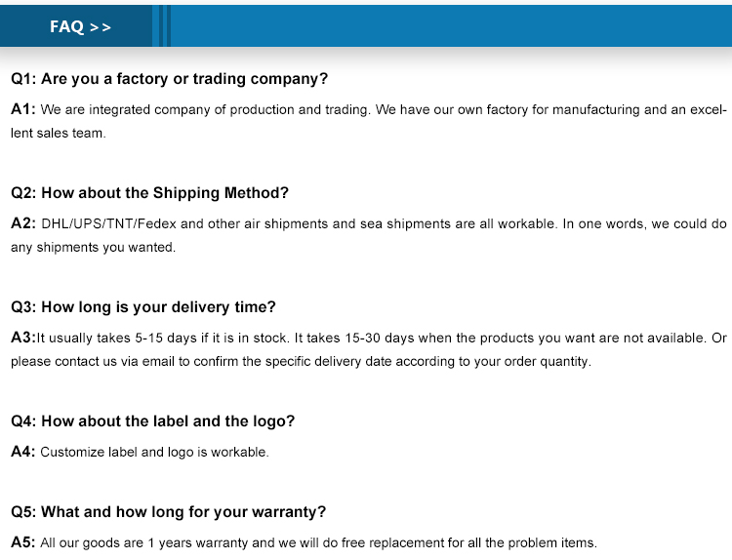
Task: Click the empty blue header bar area
Action: [451, 26]
